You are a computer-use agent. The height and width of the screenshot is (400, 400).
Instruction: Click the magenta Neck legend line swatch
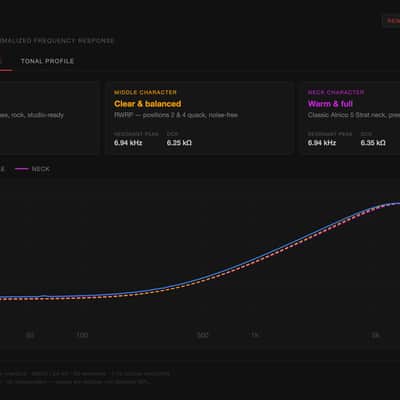pos(22,169)
